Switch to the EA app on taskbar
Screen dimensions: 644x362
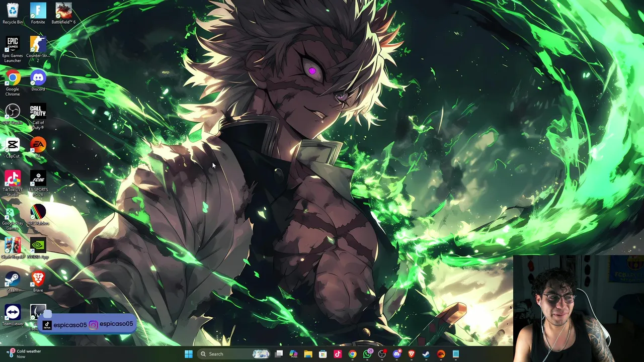[x=441, y=354]
